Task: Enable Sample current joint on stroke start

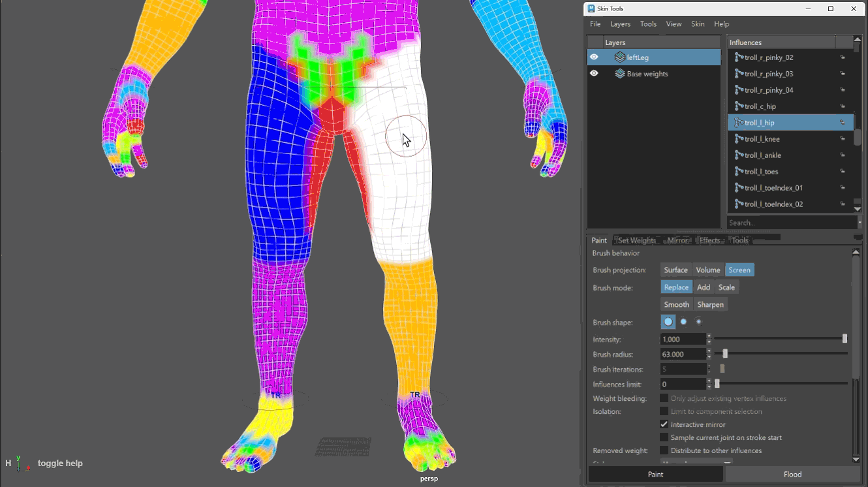Action: [664, 437]
